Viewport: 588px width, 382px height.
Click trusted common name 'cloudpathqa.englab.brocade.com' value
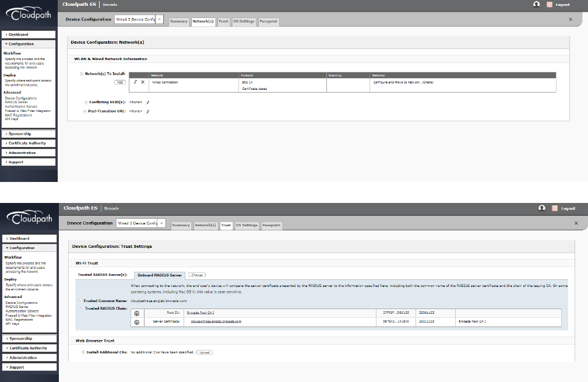[159, 301]
